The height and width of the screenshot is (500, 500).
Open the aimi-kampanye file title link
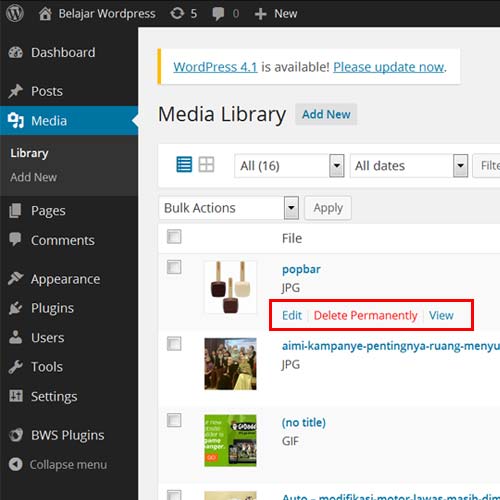[x=391, y=346]
